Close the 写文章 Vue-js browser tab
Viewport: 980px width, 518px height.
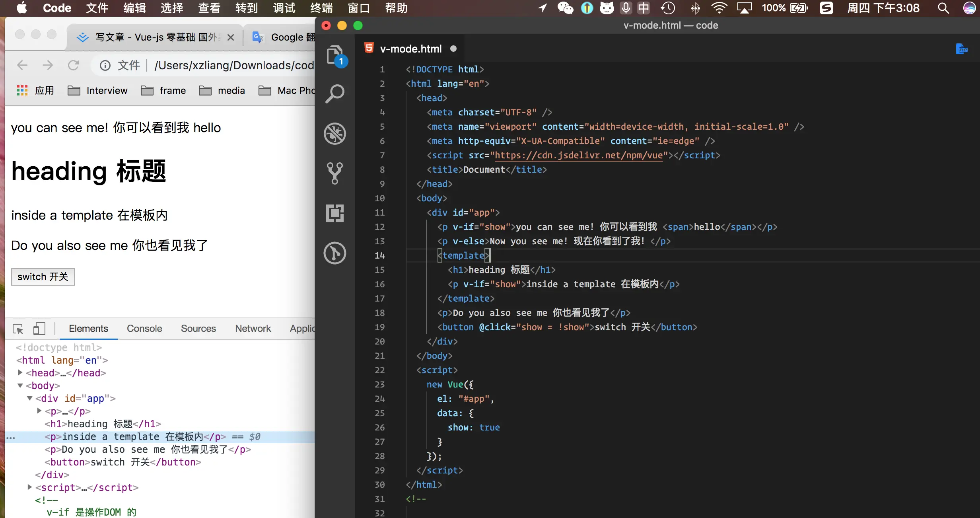coord(231,37)
